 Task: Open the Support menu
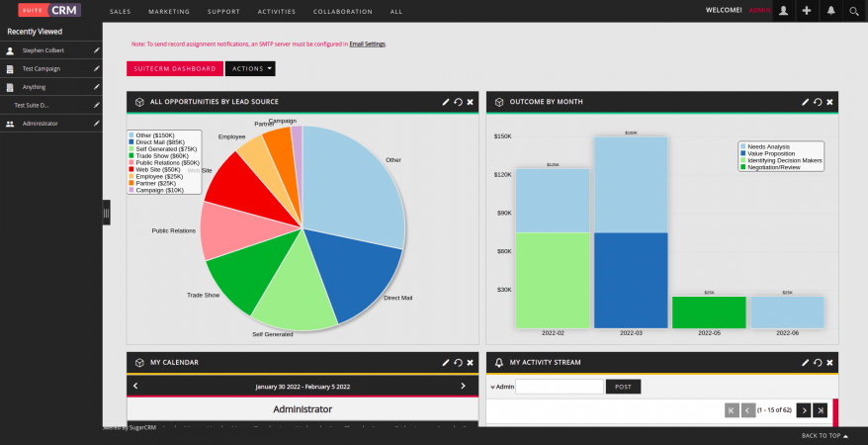click(x=223, y=11)
